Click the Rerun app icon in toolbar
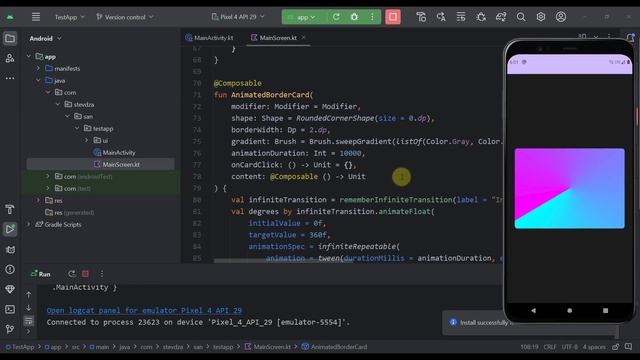This screenshot has height=360, width=640. [336, 17]
